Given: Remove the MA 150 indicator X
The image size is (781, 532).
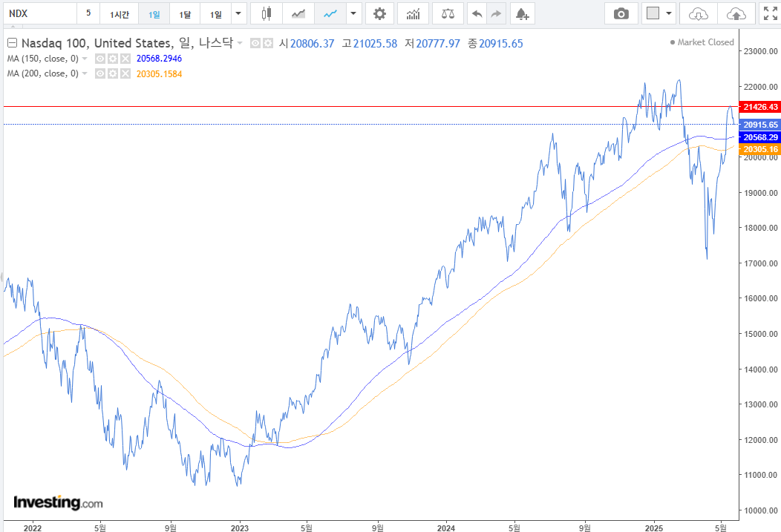Looking at the screenshot, I should click(x=125, y=59).
